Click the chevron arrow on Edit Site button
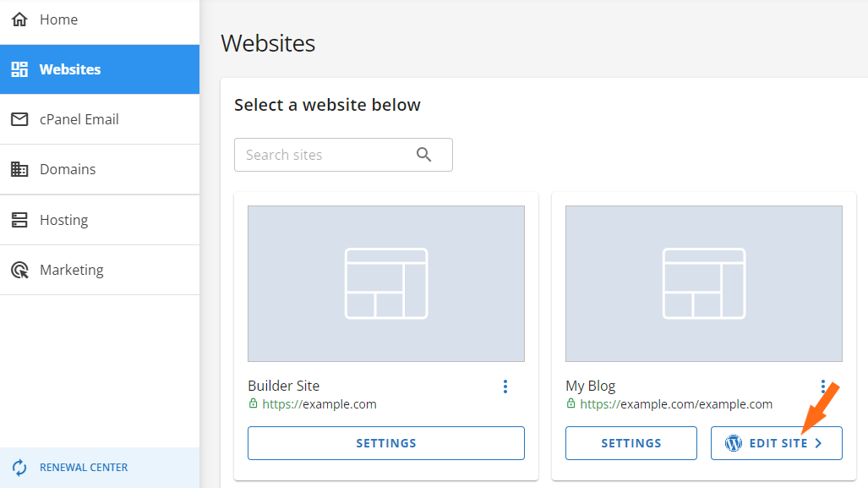868x488 pixels. (818, 442)
